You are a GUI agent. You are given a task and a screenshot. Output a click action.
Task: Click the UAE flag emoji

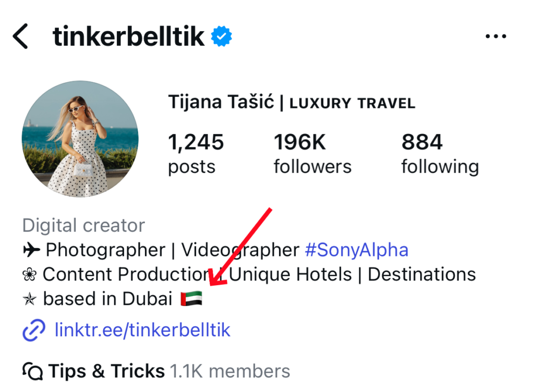pyautogui.click(x=191, y=299)
